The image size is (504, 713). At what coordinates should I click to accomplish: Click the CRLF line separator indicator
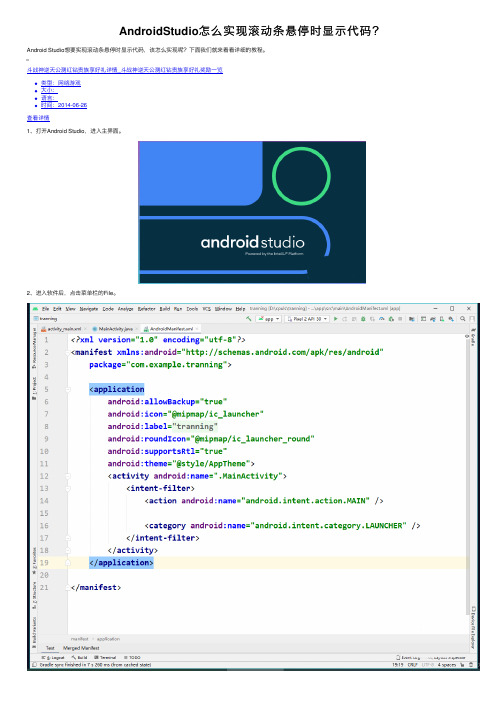[413, 665]
